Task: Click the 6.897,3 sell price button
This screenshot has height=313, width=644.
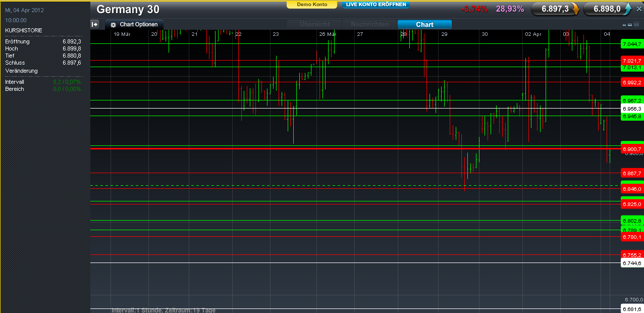Action: (x=555, y=9)
